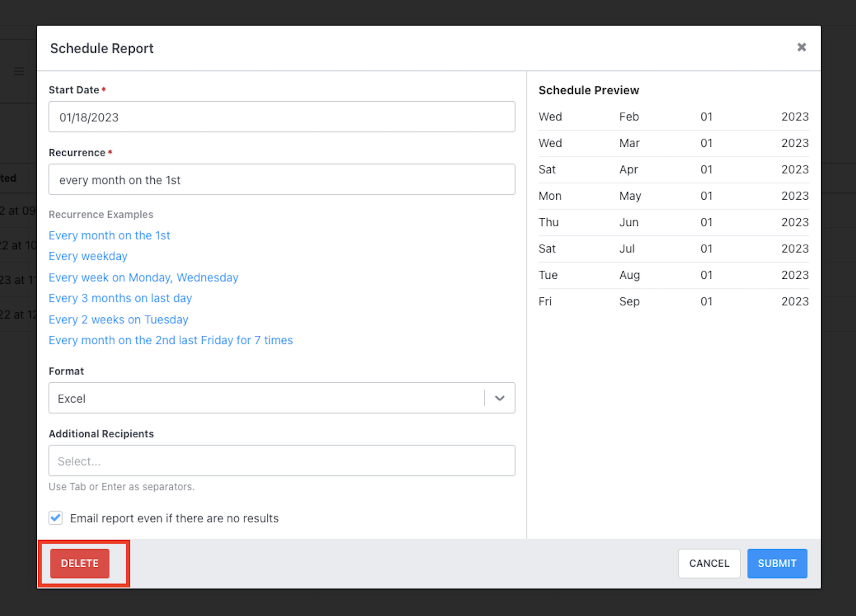Uncheck Email report even if no results

(x=56, y=518)
